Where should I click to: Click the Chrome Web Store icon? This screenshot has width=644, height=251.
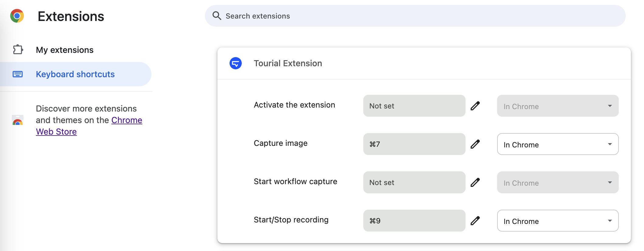tap(18, 120)
